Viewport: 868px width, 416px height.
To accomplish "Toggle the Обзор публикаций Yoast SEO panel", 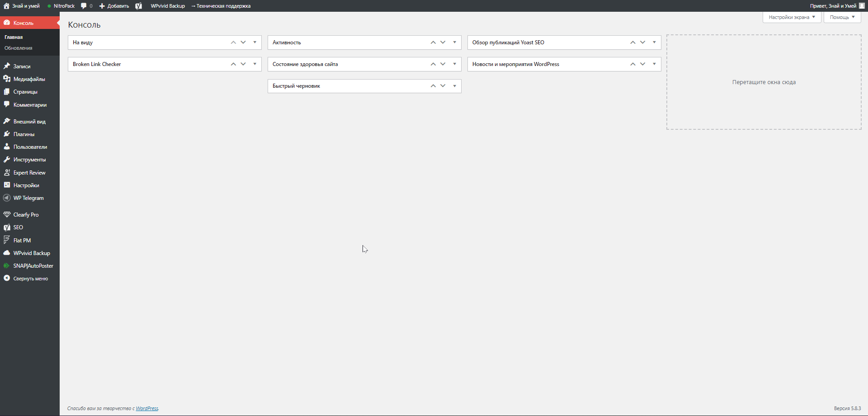I will 655,43.
